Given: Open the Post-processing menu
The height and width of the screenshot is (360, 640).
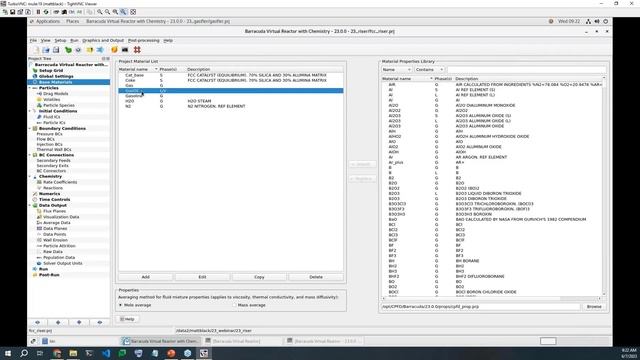Looking at the screenshot, I should coord(144,40).
